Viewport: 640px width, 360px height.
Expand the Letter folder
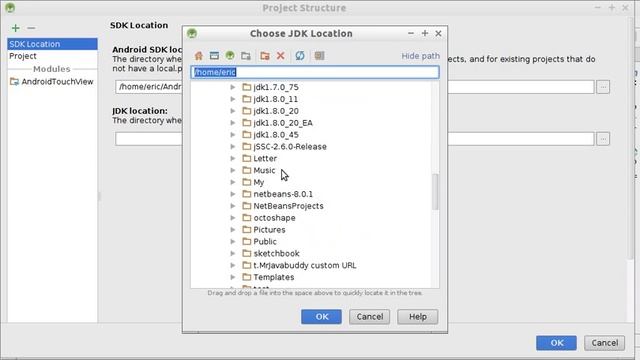tap(233, 158)
